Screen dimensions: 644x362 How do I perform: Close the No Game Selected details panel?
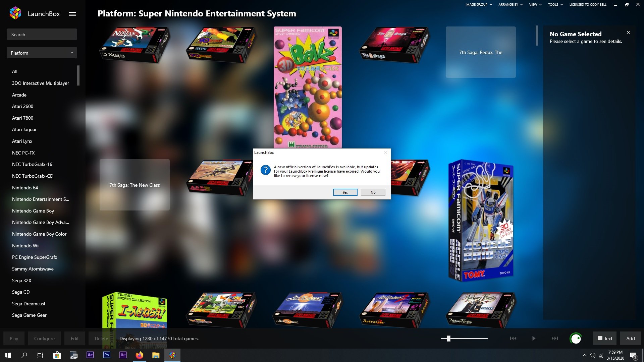(x=628, y=33)
